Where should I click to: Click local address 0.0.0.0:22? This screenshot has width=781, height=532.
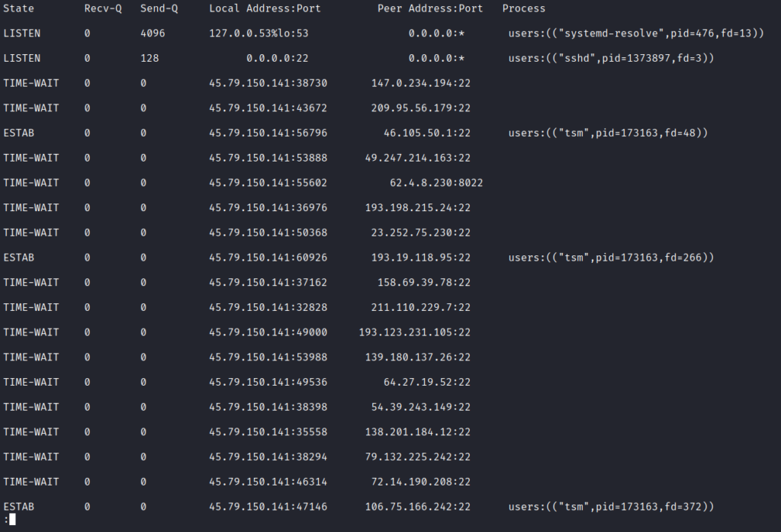(278, 58)
